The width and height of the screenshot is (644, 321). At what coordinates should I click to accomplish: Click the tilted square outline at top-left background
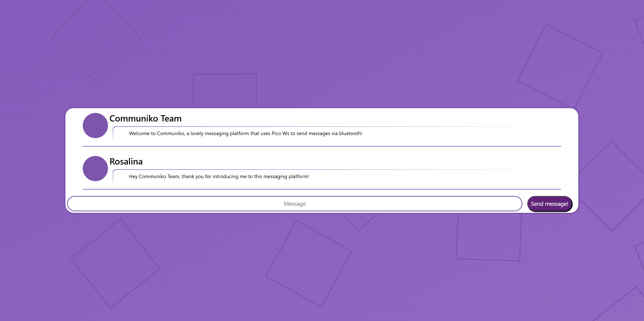click(96, 38)
